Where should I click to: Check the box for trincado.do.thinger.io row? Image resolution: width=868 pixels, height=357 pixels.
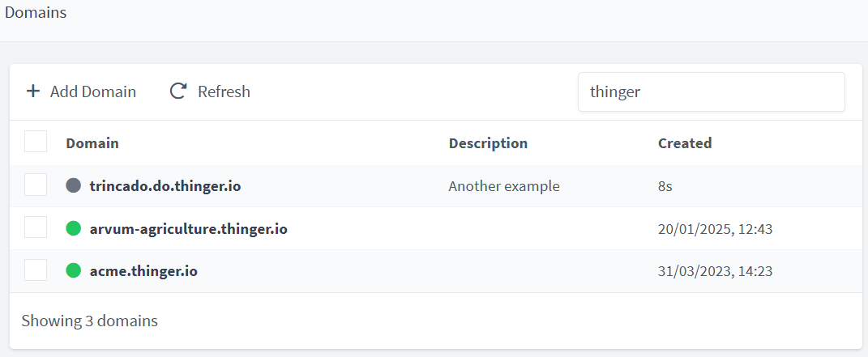[36, 185]
